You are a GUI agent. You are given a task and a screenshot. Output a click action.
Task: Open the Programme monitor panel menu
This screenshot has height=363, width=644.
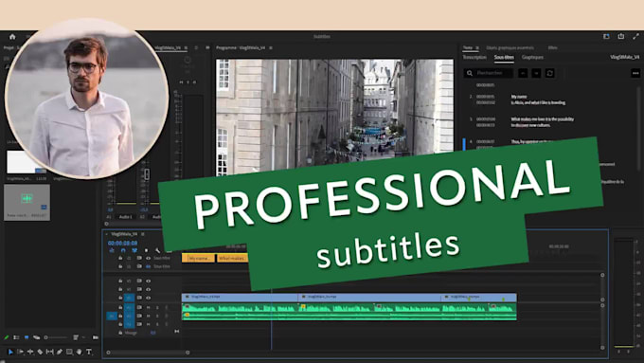pos(271,47)
